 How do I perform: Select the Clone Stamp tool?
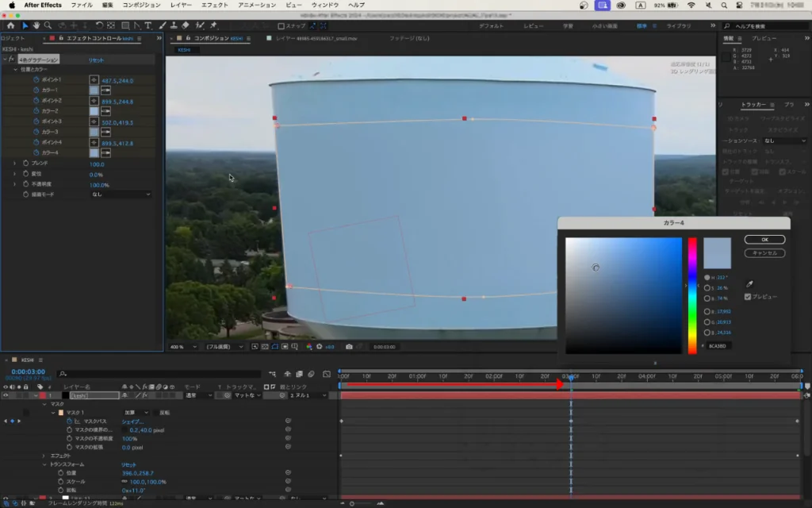coord(174,25)
